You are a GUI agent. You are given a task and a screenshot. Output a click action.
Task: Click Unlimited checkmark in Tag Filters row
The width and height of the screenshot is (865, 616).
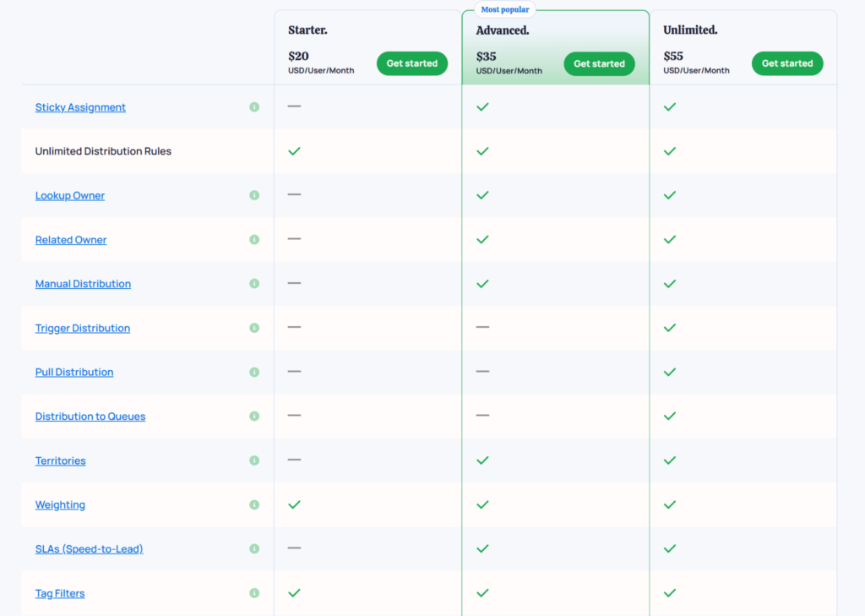coord(670,593)
